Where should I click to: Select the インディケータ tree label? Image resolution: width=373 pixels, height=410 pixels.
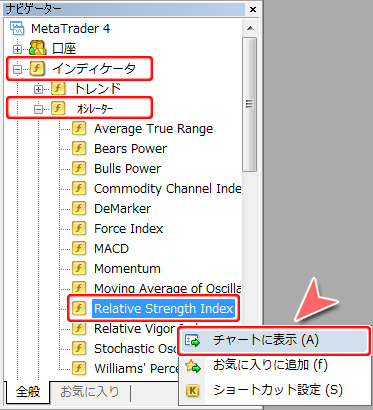94,69
